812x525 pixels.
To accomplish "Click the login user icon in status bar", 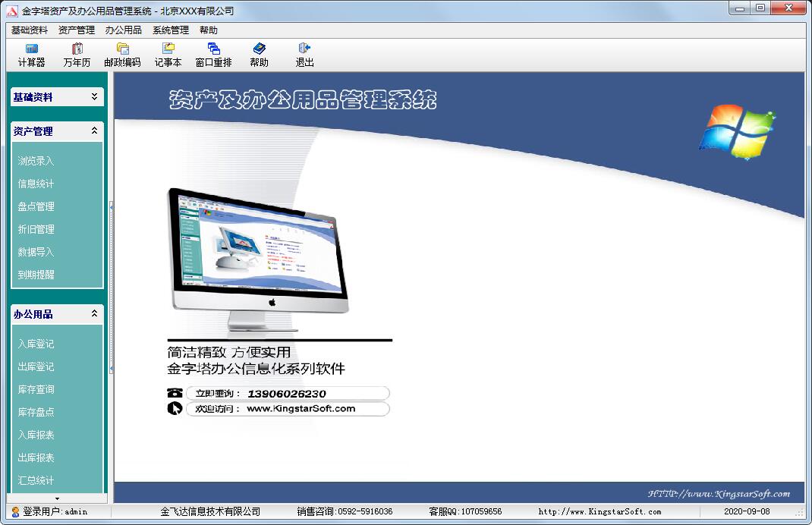I will 15,511.
